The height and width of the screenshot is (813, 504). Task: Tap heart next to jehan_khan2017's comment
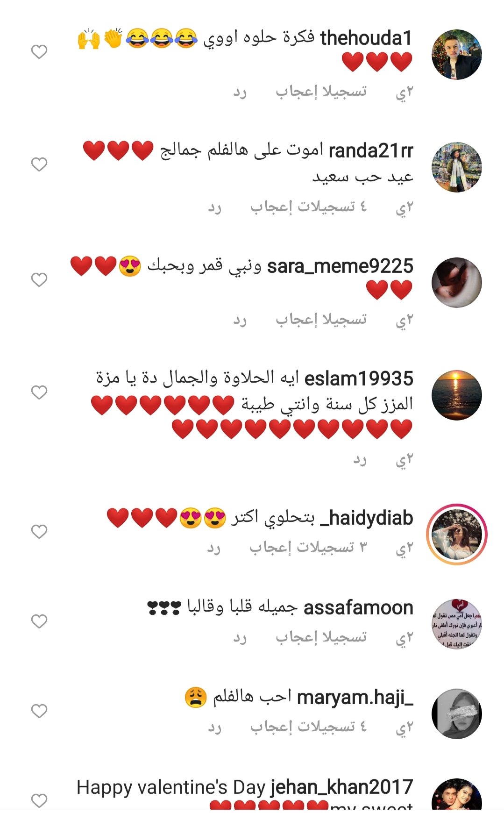point(39,800)
